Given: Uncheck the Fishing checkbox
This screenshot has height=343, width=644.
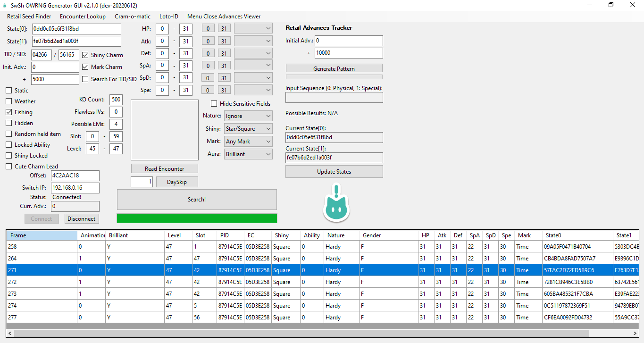Looking at the screenshot, I should tap(9, 112).
